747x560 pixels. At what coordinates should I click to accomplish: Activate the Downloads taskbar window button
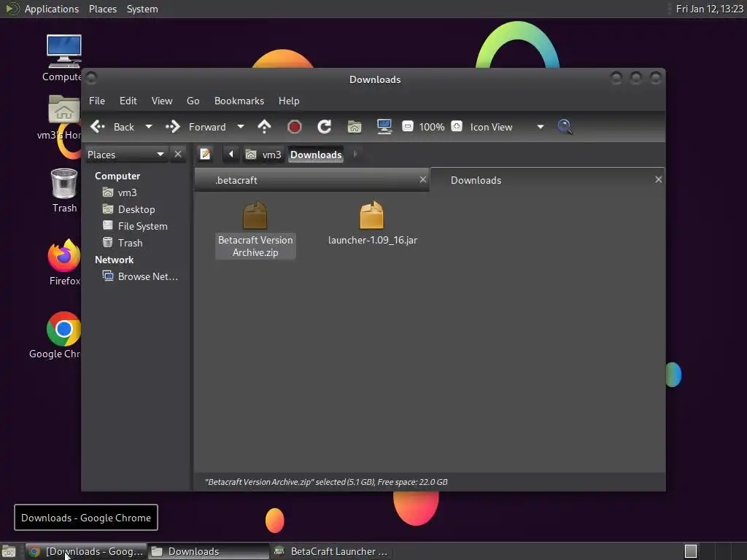click(209, 551)
